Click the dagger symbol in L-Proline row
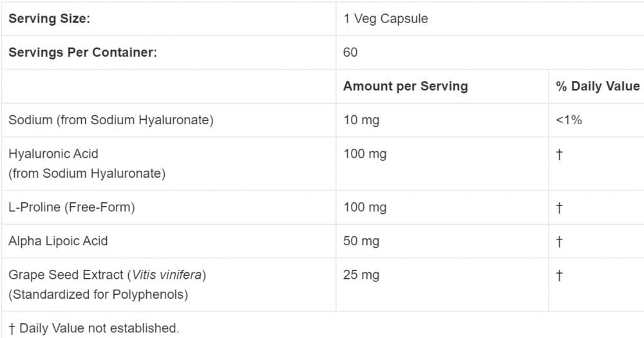Image resolution: width=644 pixels, height=338 pixels. click(560, 208)
